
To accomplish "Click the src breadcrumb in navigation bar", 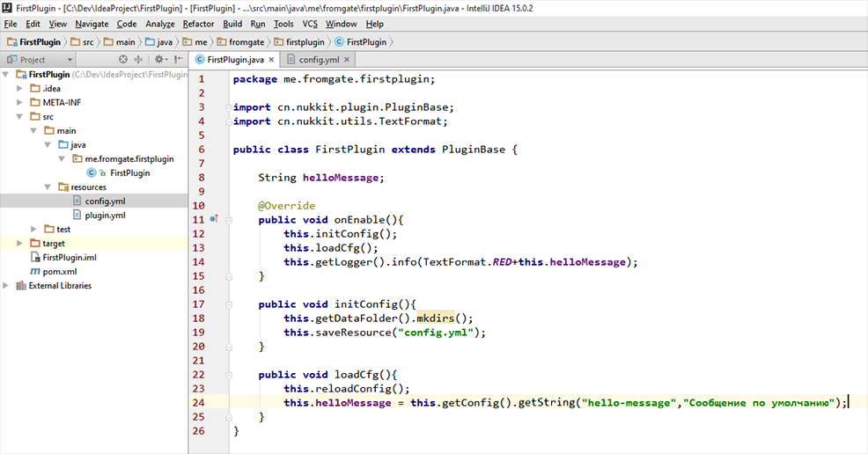I will (x=82, y=42).
